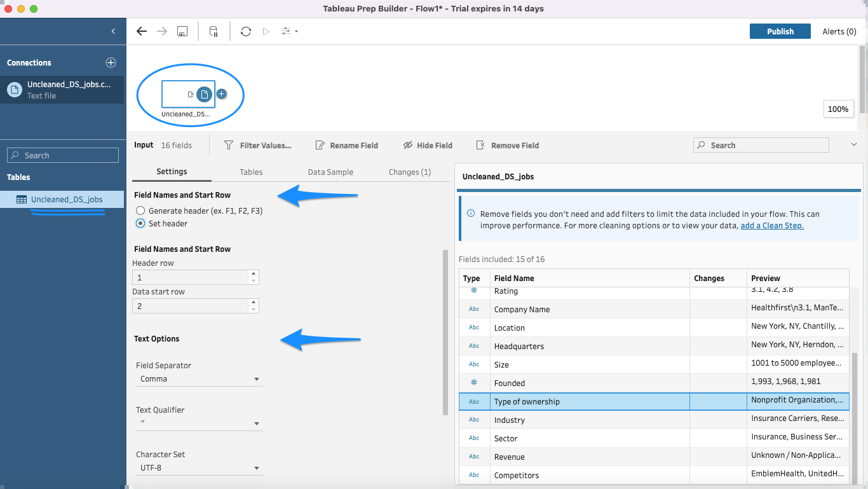Click the forward arrow in toolbar

(162, 31)
